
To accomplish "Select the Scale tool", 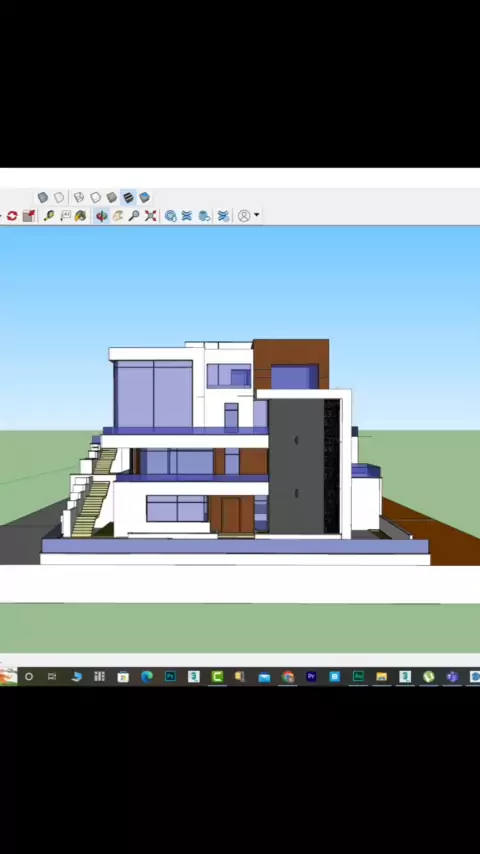I will (x=29, y=216).
